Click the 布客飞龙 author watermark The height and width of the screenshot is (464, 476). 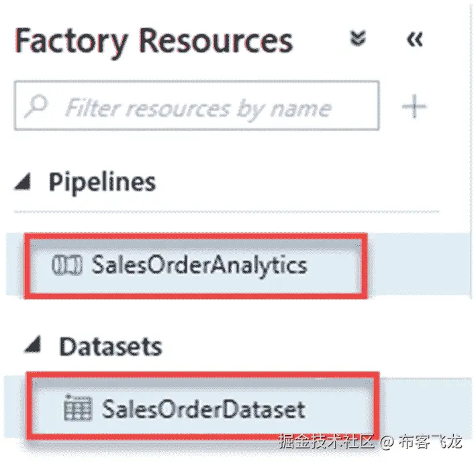pos(430,441)
